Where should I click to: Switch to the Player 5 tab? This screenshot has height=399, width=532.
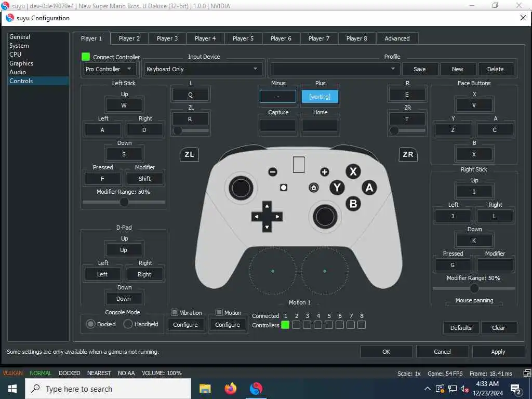tap(243, 38)
